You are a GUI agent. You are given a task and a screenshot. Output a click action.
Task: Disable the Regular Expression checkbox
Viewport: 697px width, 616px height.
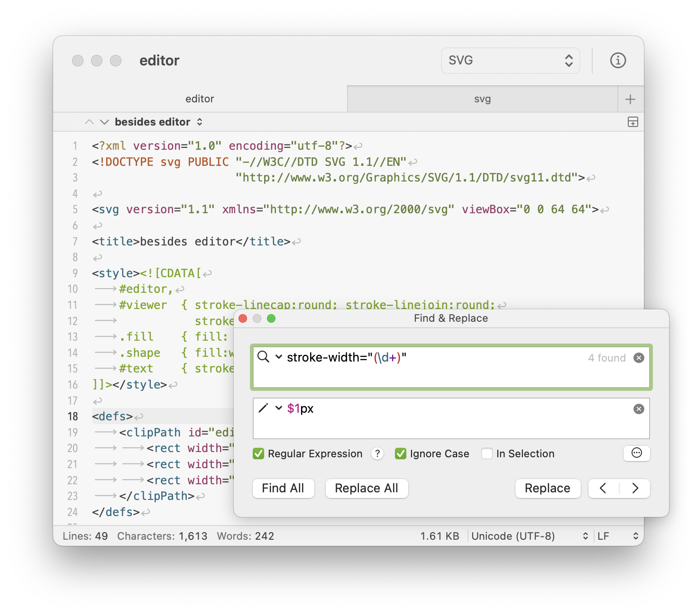[258, 453]
